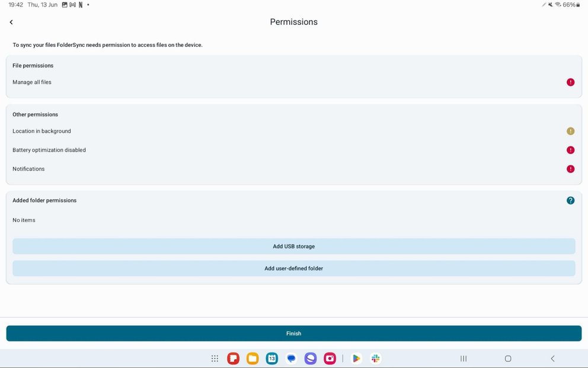Tap the red alert icon for Battery optimization disabled
This screenshot has width=588, height=368.
click(570, 150)
